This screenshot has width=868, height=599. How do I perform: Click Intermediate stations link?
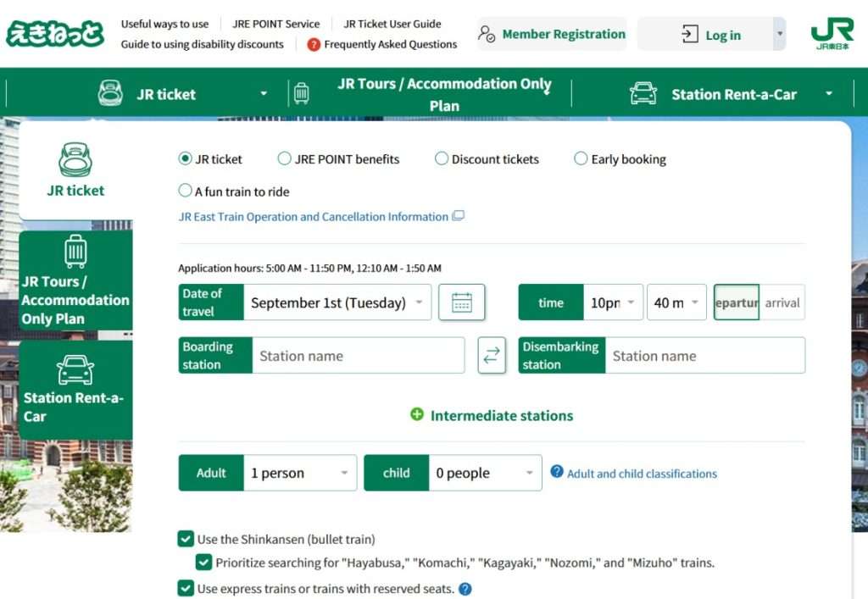502,415
